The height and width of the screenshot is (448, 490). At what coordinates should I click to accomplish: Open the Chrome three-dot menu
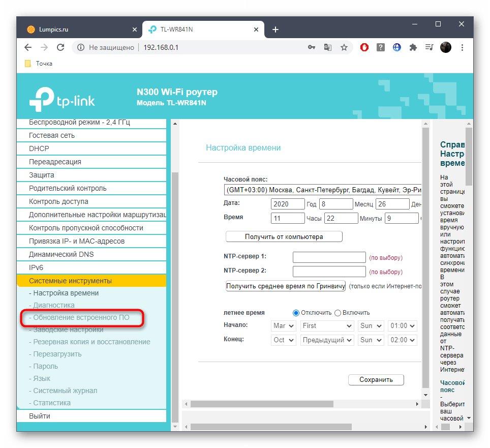[462, 47]
